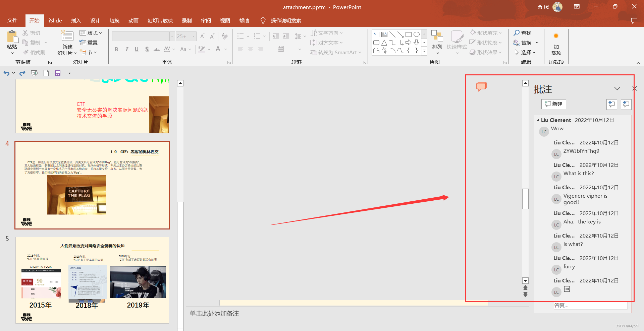Click the New comment button
Image resolution: width=644 pixels, height=331 pixels.
554,104
